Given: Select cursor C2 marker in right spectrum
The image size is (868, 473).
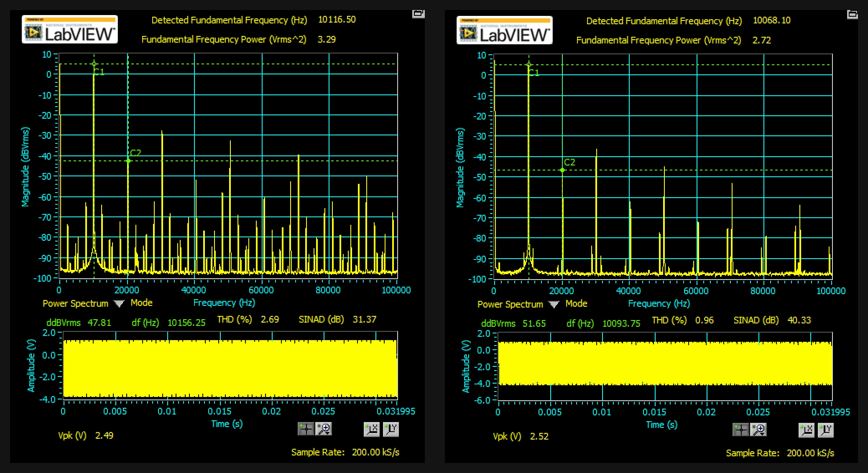Looking at the screenshot, I should (x=562, y=170).
